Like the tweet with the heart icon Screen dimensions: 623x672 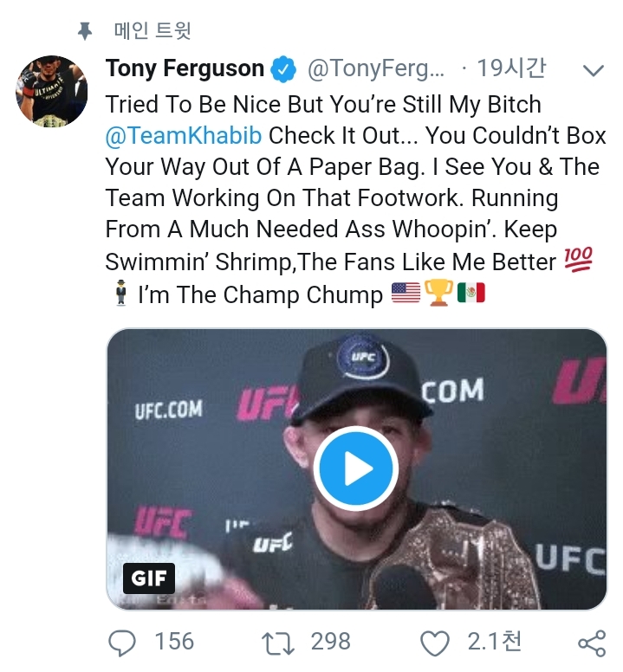point(435,643)
